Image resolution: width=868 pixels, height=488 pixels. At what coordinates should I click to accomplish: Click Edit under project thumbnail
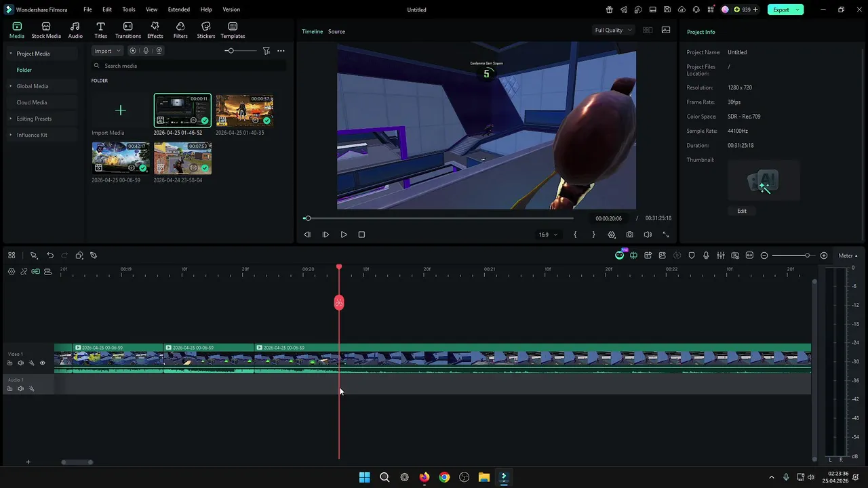742,211
